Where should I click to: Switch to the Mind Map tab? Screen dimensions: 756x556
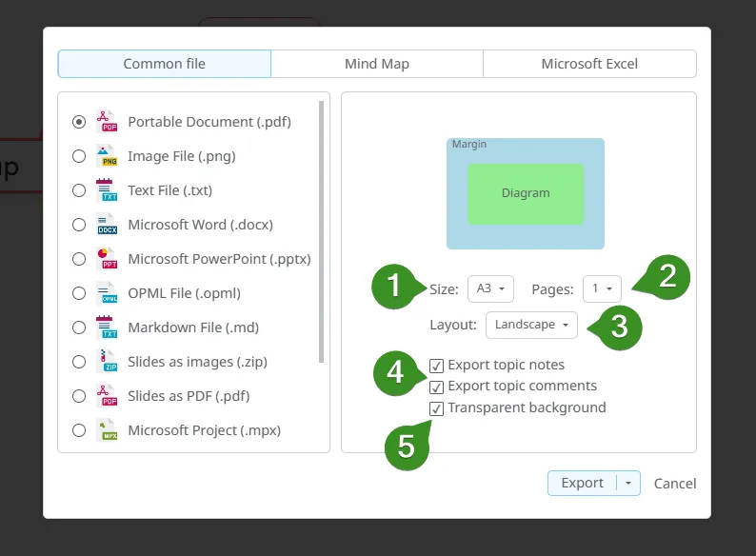tap(377, 64)
